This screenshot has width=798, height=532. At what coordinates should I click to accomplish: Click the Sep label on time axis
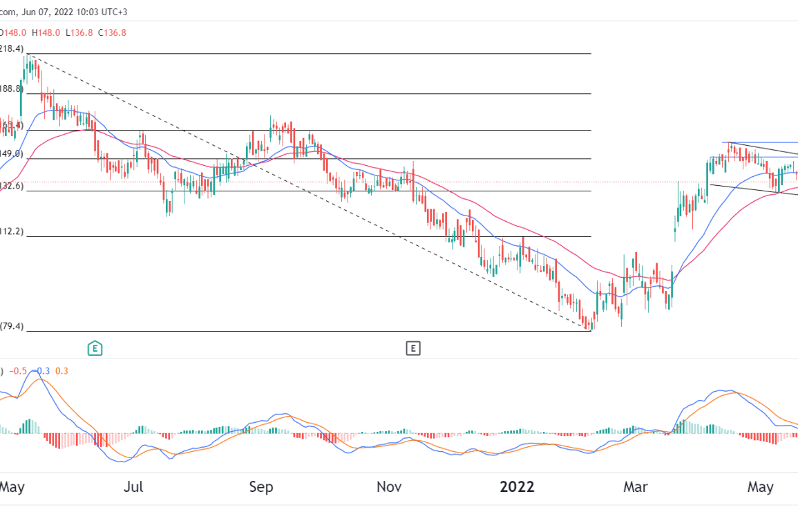[261, 486]
